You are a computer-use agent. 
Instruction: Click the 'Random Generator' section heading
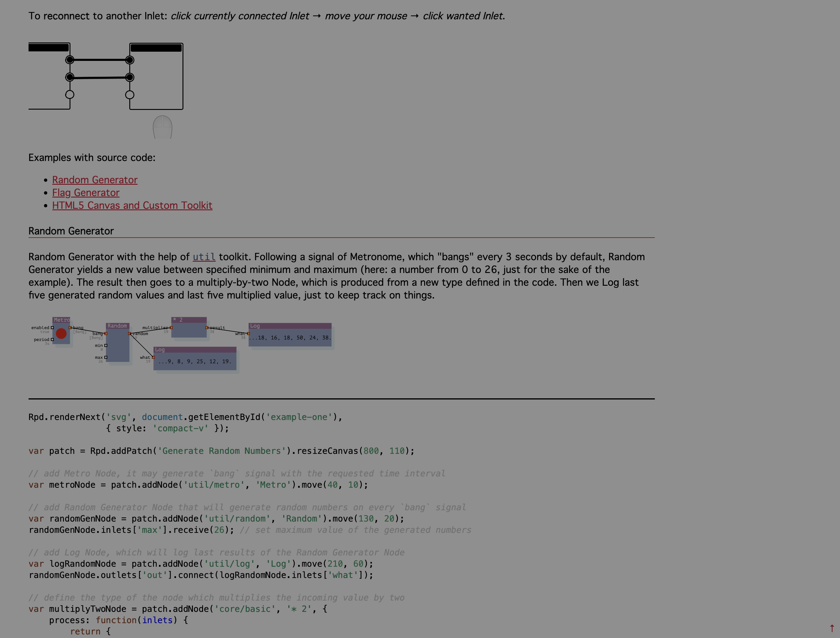71,231
